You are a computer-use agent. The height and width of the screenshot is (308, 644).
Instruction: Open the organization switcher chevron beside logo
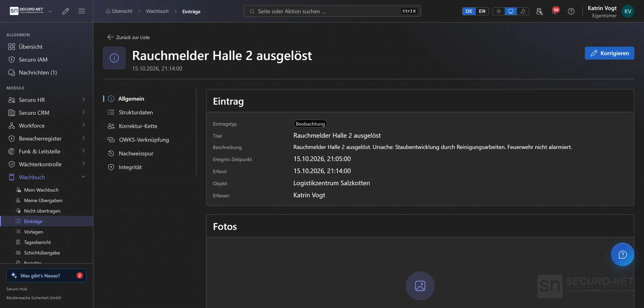coord(50,11)
